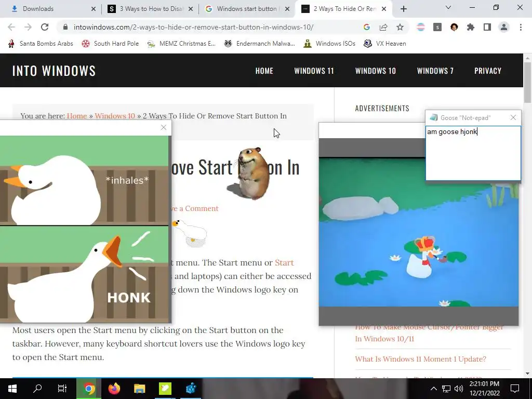Open South Hard Pole bookmark
532x399 pixels.
pyautogui.click(x=110, y=44)
